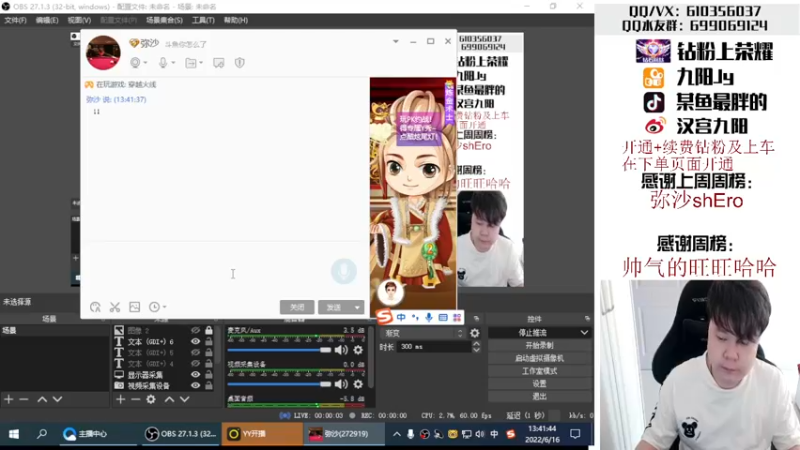Open the 帮助(H) menu
Viewport: 800px width, 450px height.
click(236, 20)
